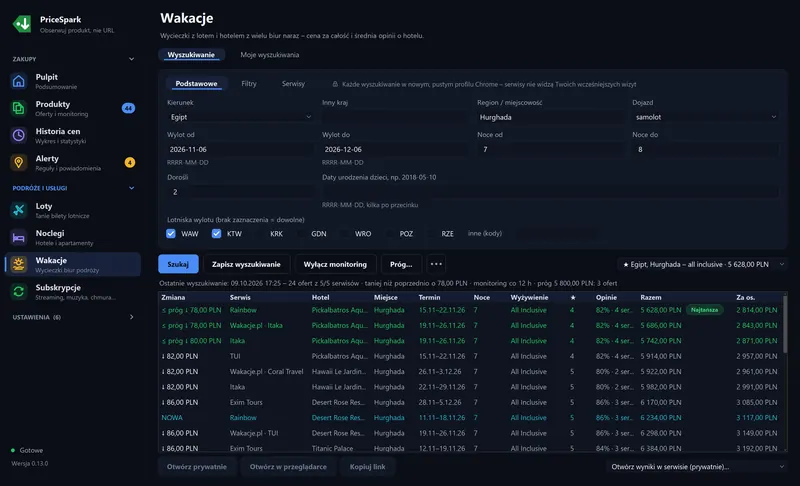Focus the Wylot do date field
This screenshot has width=800, height=486.
tap(395, 149)
